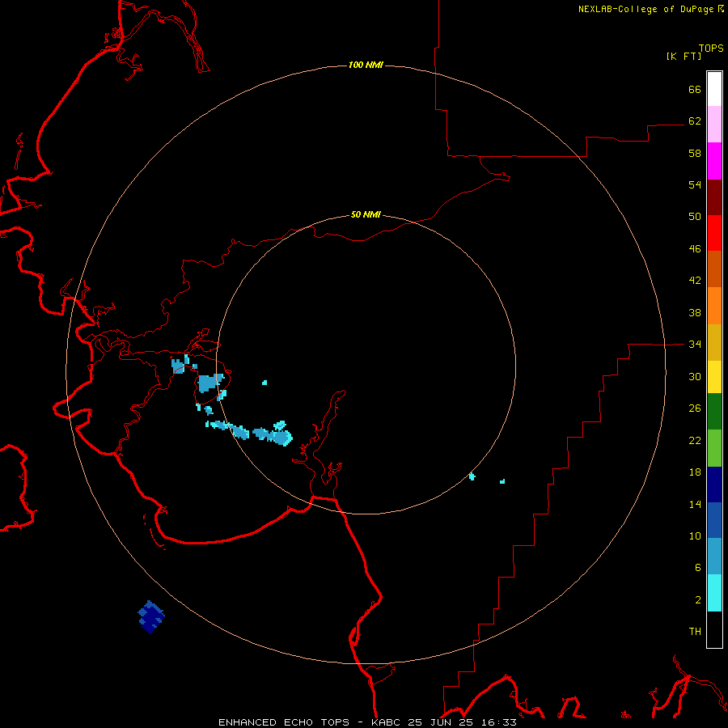Click the black TH swatch at legend bottom
728x728 pixels.
tap(714, 629)
